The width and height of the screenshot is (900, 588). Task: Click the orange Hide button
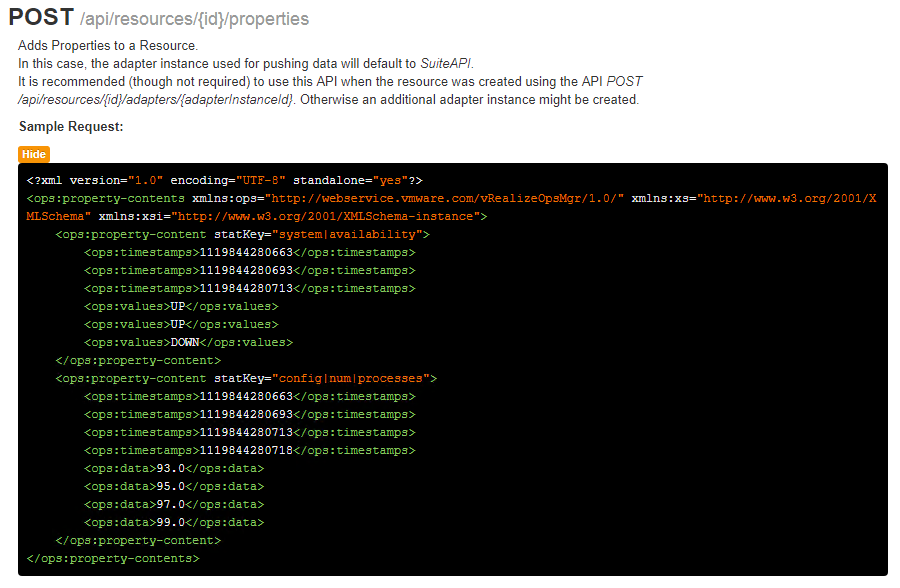[x=33, y=154]
